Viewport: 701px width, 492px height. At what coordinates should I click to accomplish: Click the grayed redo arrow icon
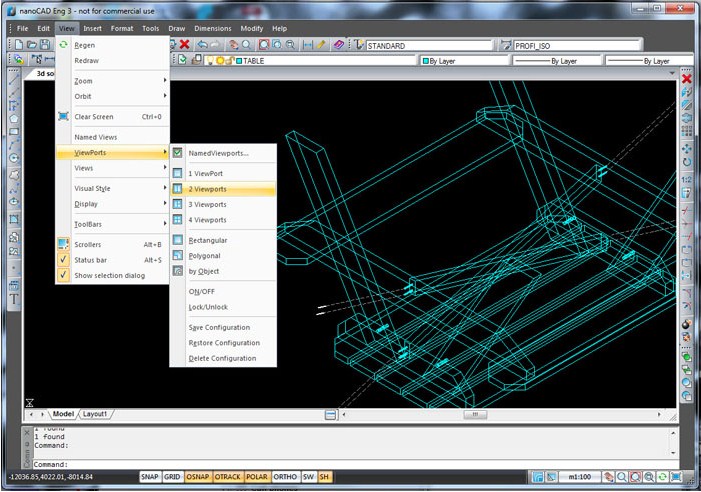coord(215,44)
